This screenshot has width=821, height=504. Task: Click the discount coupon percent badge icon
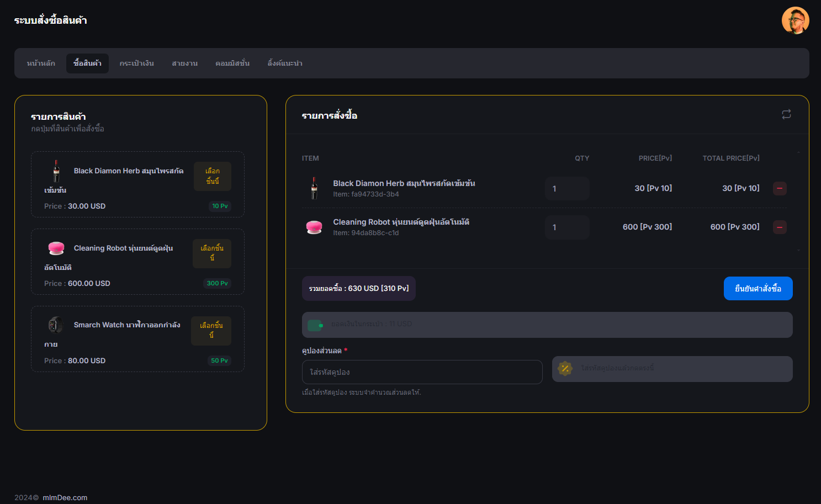[565, 369]
